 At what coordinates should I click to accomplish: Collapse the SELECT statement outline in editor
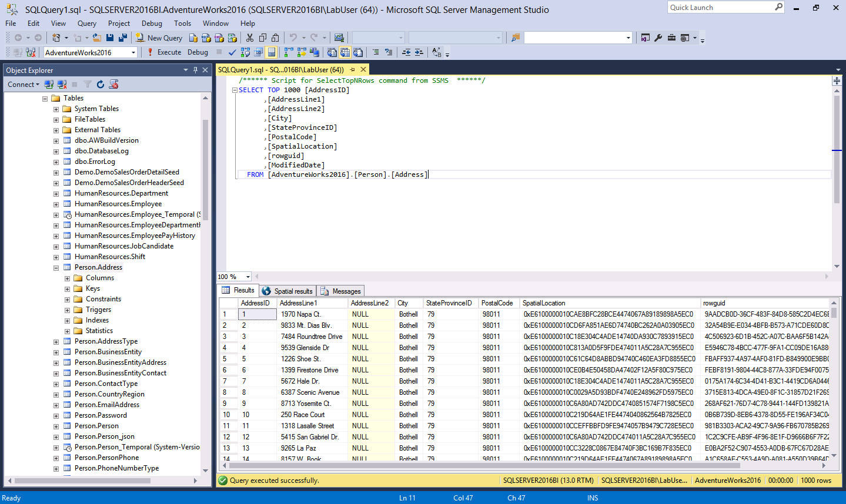[235, 90]
